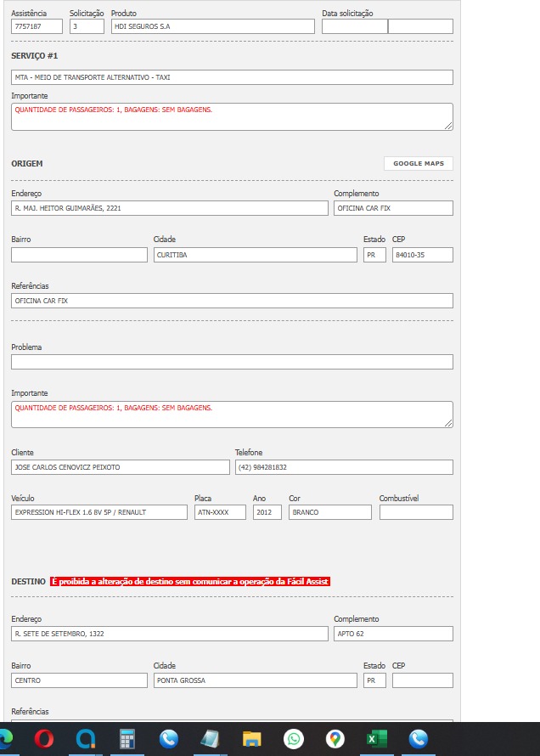Open the phone app icon right of Excel
The width and height of the screenshot is (540, 756).
pyautogui.click(x=418, y=739)
